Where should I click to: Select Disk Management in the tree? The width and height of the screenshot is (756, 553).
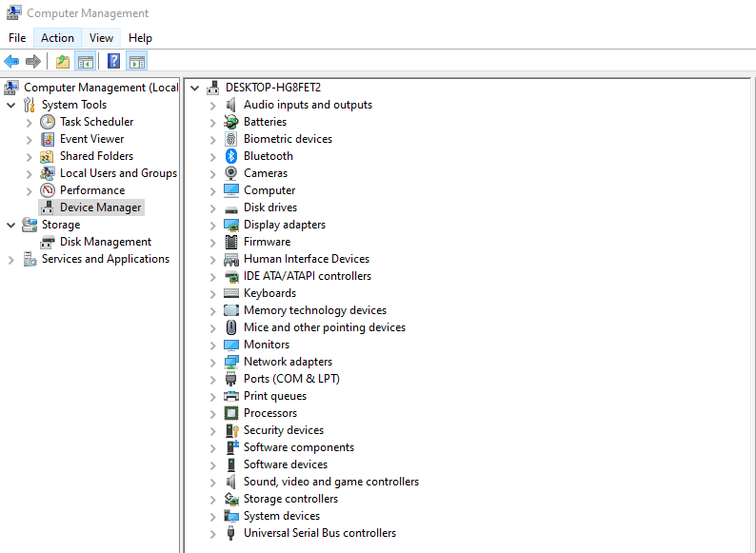pos(105,242)
